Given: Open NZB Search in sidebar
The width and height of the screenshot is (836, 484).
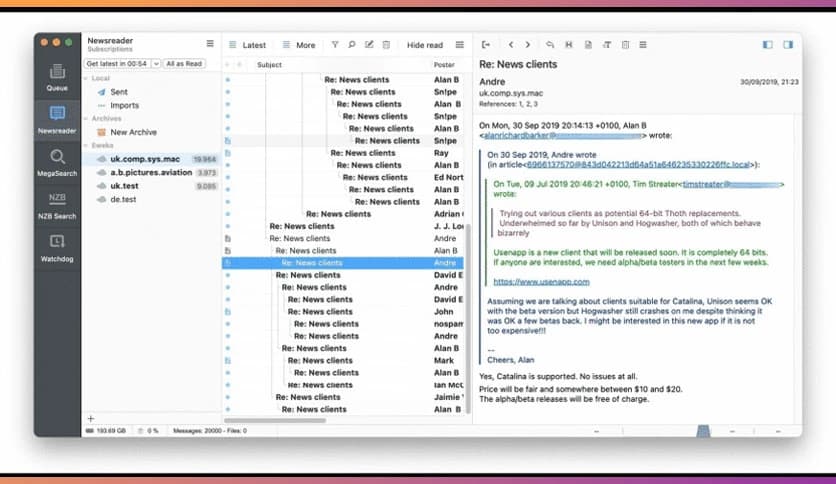Looking at the screenshot, I should coord(57,205).
